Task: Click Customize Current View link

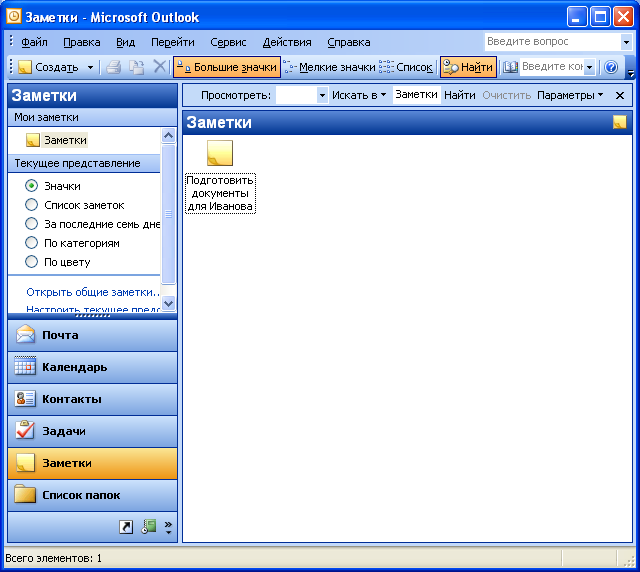Action: (x=92, y=309)
